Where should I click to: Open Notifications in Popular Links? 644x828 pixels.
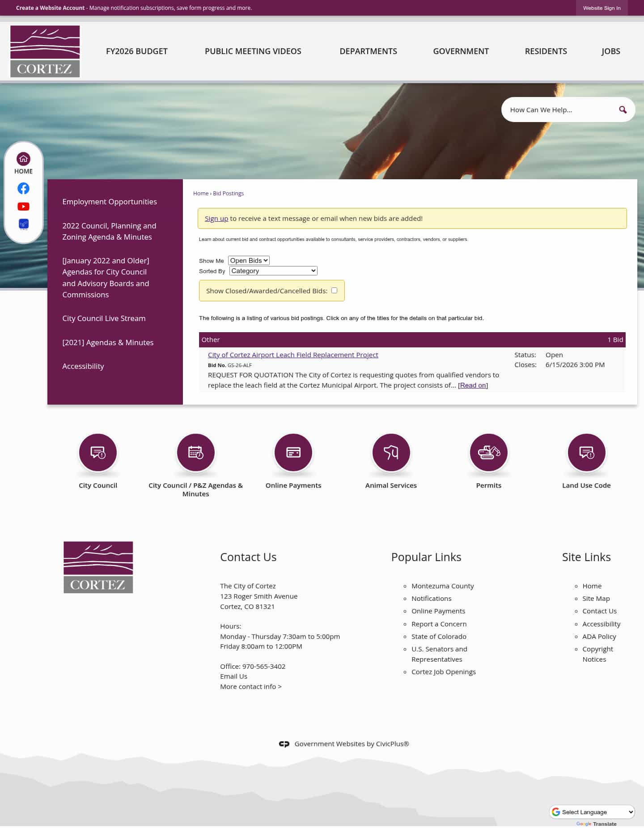[432, 599]
